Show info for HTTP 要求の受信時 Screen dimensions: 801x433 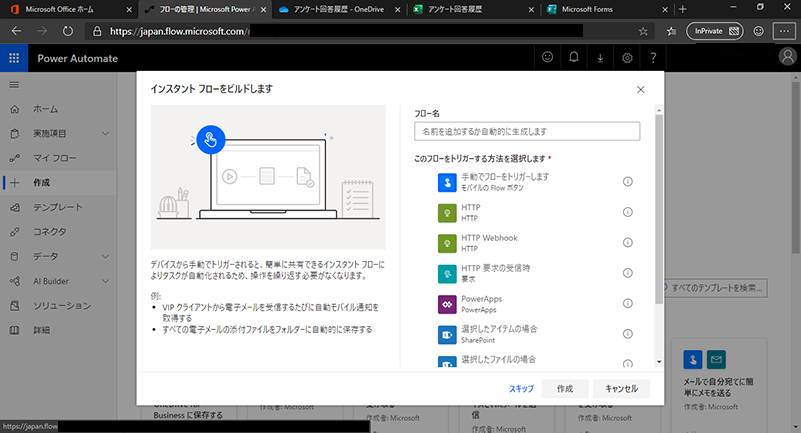[628, 273]
